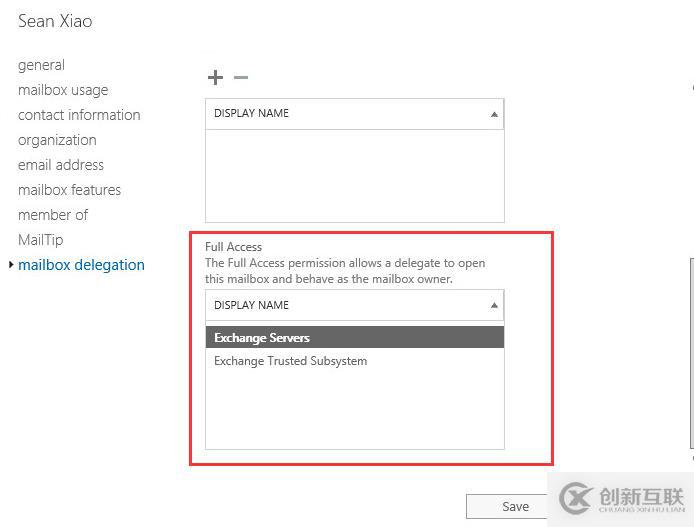Viewport: 694px width, 527px height.
Task: Open the mailbox usage section
Action: [63, 90]
